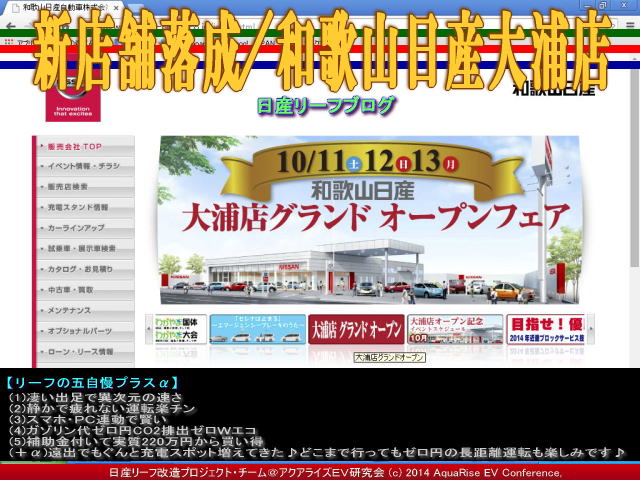Viewport: 640px width, 480px height.
Task: Click the browser back arrow
Action: 11,25
